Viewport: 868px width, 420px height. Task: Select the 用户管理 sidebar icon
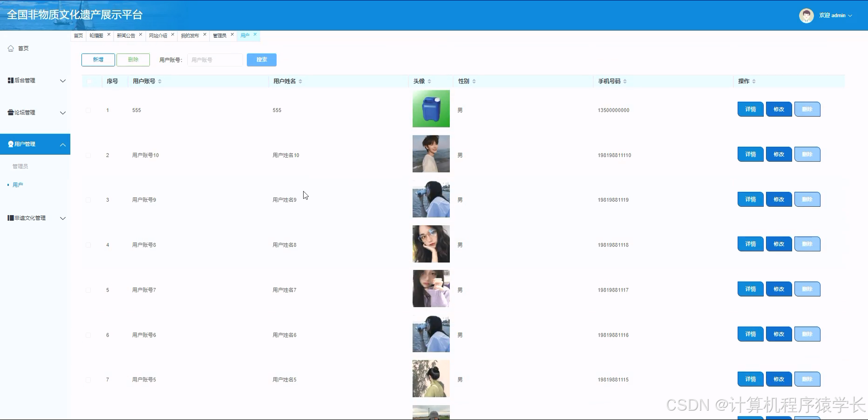click(10, 144)
